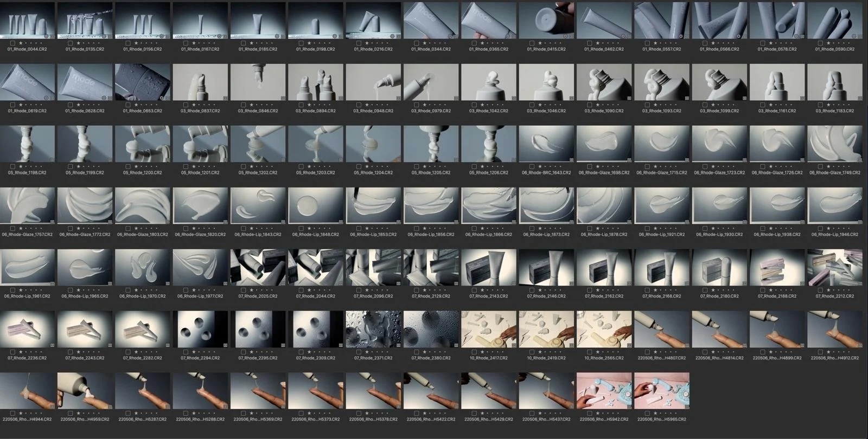Screen dimensions: 868x439
Task: Click the filename label 06_Rhode-BRC_1643.CR2
Action: 546,173
